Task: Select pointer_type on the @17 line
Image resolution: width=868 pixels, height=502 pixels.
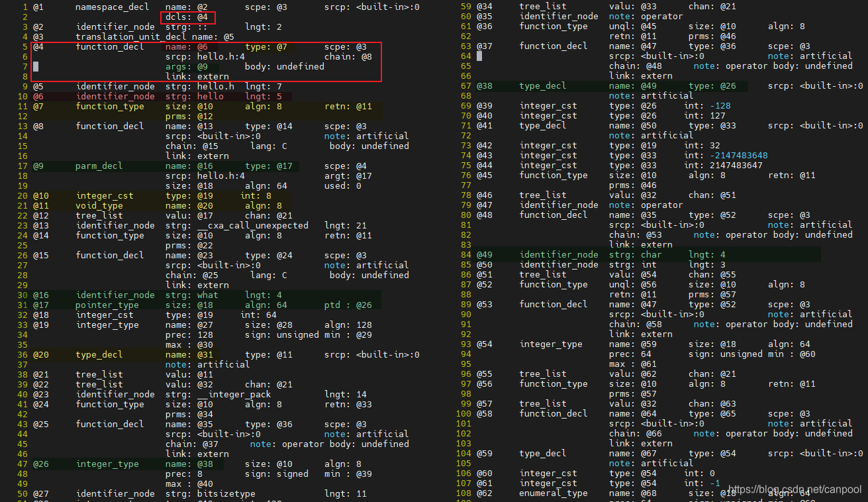Action: pyautogui.click(x=107, y=305)
